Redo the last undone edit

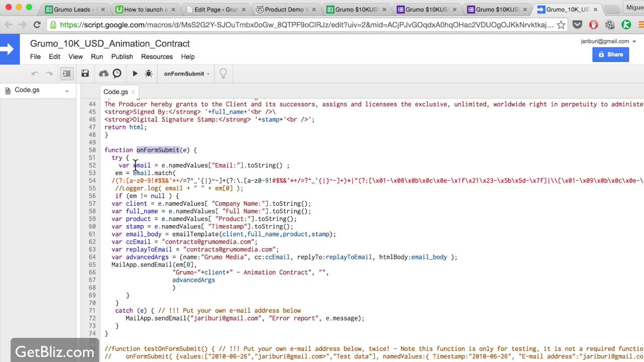click(49, 74)
